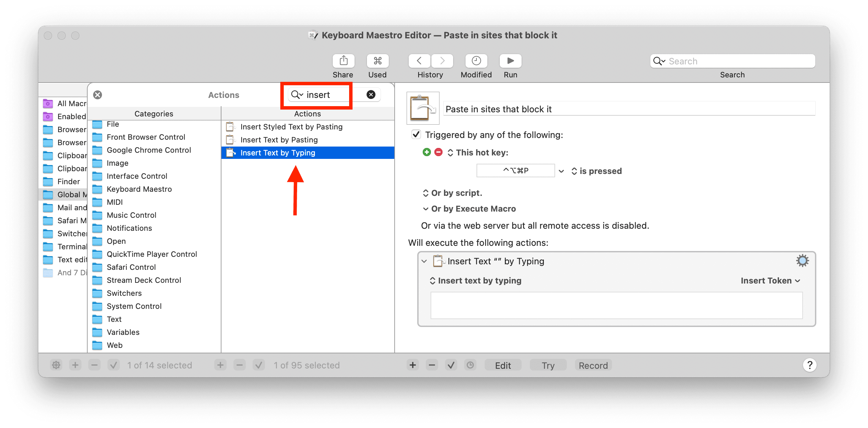868x428 pixels.
Task: Select the Variables category
Action: [x=154, y=332]
